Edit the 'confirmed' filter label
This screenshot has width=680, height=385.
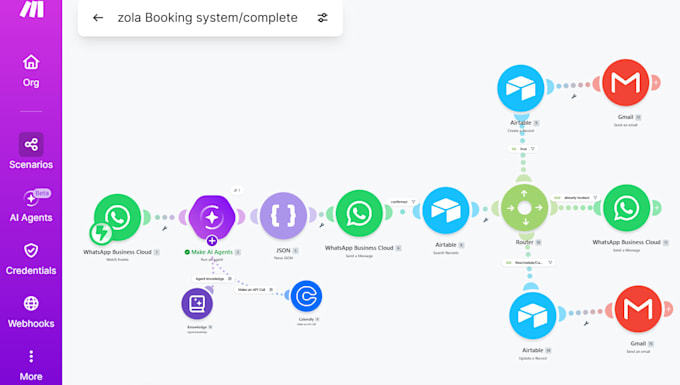tap(403, 202)
